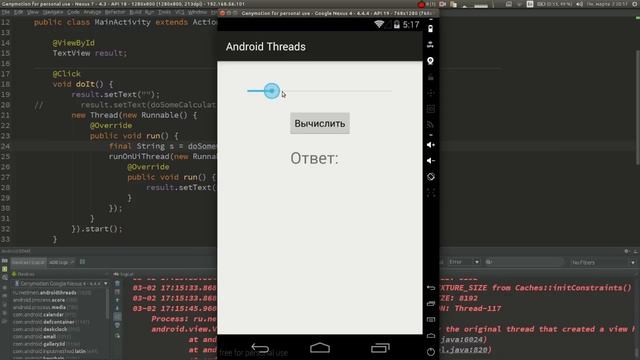Click Genymotion volume down button

tap(431, 160)
